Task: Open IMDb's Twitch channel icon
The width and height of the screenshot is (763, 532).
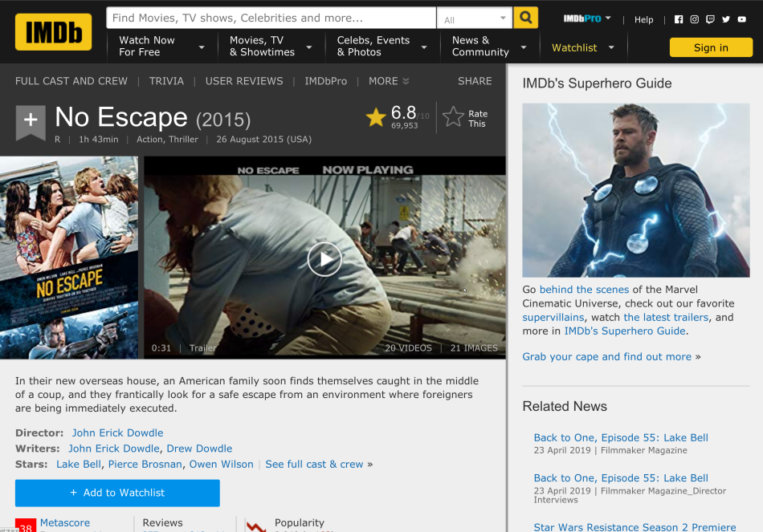Action: point(711,19)
